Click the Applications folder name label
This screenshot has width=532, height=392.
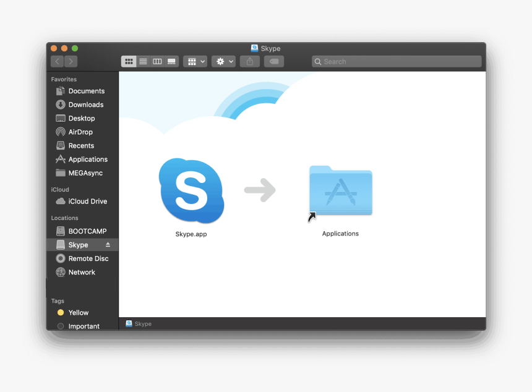pos(340,234)
